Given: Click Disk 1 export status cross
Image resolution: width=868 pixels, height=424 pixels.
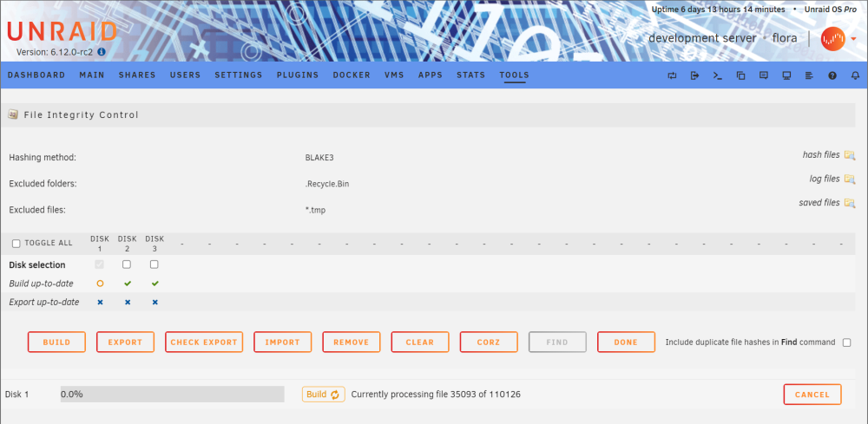Looking at the screenshot, I should pos(100,303).
